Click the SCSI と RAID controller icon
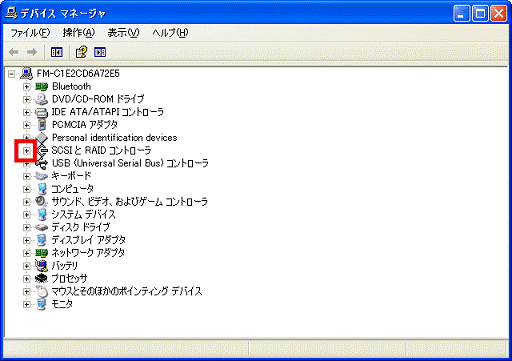Viewport: 512px width, 361px height. coord(42,151)
